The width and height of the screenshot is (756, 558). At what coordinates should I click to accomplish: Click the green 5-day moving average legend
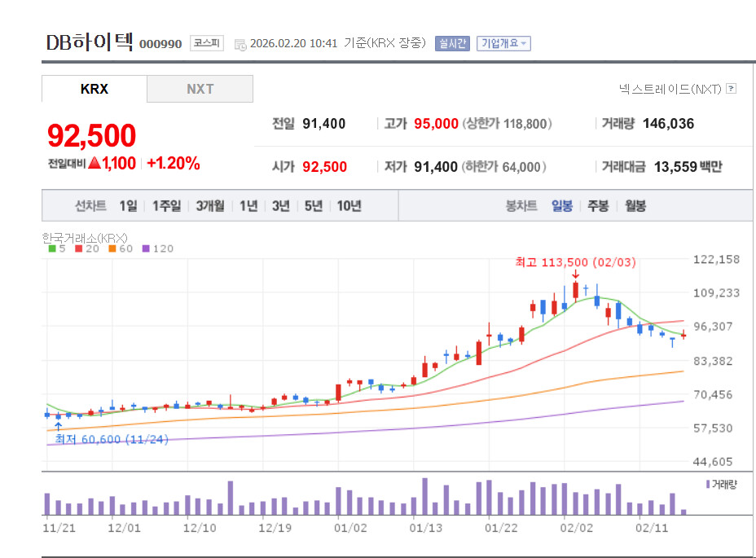(x=57, y=248)
